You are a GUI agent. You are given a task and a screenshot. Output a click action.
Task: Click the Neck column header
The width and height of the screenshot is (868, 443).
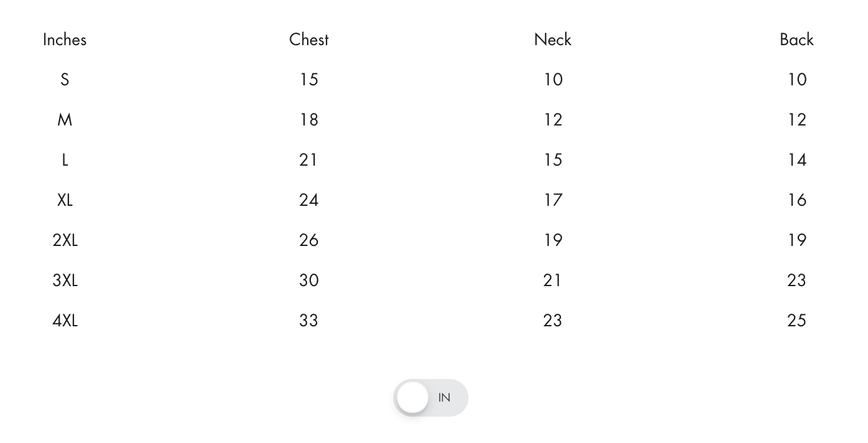pos(553,40)
